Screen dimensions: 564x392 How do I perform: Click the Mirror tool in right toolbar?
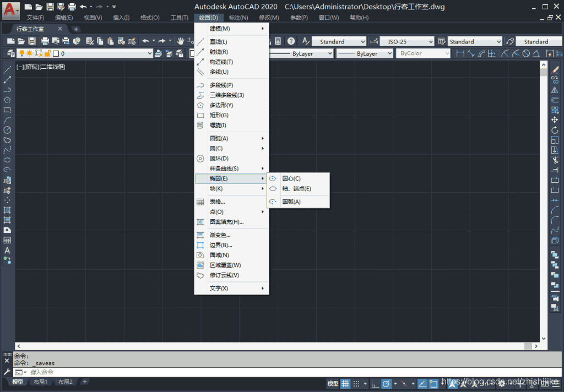pyautogui.click(x=555, y=90)
